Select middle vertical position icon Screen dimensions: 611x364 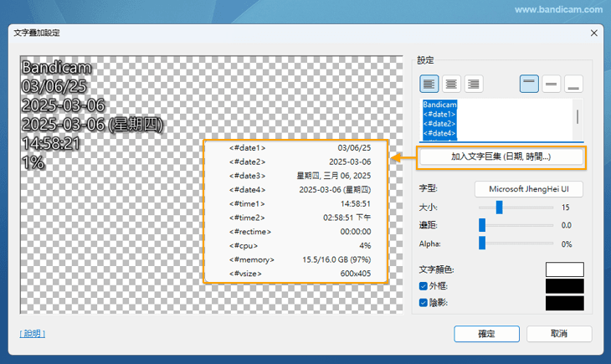point(552,84)
